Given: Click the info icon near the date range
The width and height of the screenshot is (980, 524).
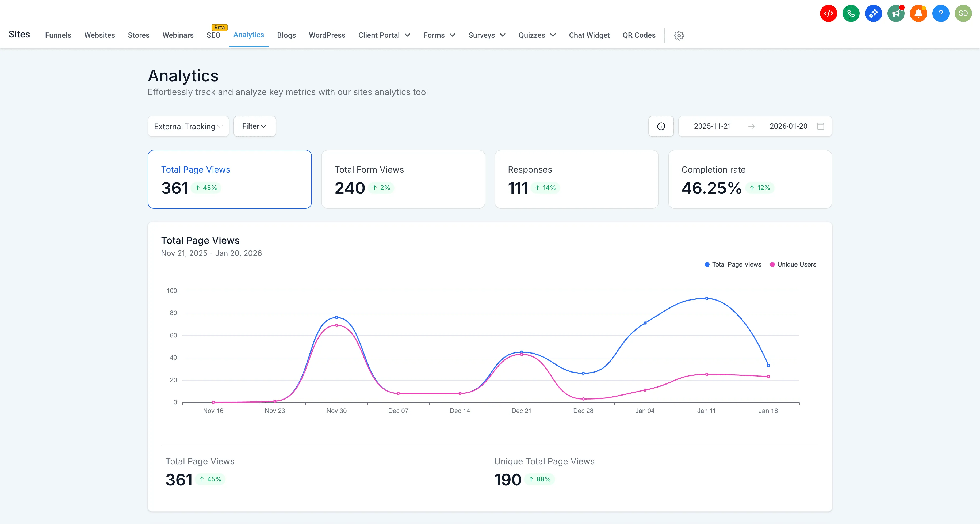Looking at the screenshot, I should pos(661,126).
